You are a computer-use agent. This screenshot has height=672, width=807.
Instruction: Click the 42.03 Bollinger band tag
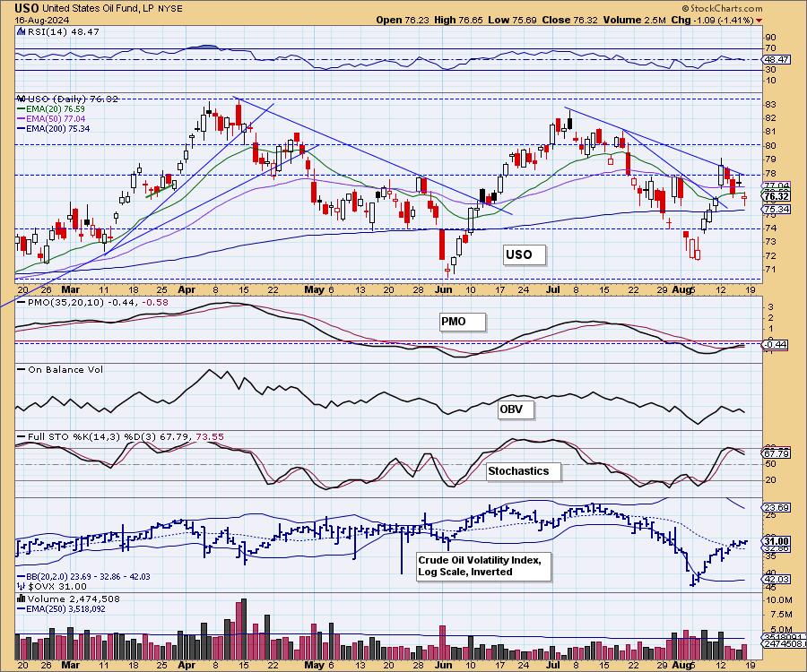777,580
